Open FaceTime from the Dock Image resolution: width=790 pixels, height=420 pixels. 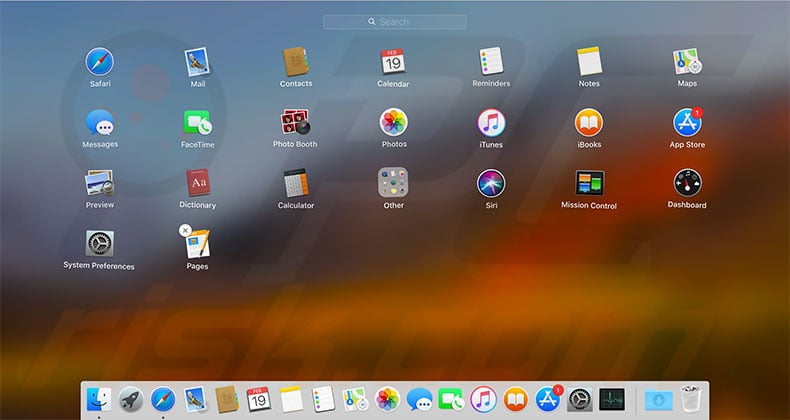pos(451,399)
